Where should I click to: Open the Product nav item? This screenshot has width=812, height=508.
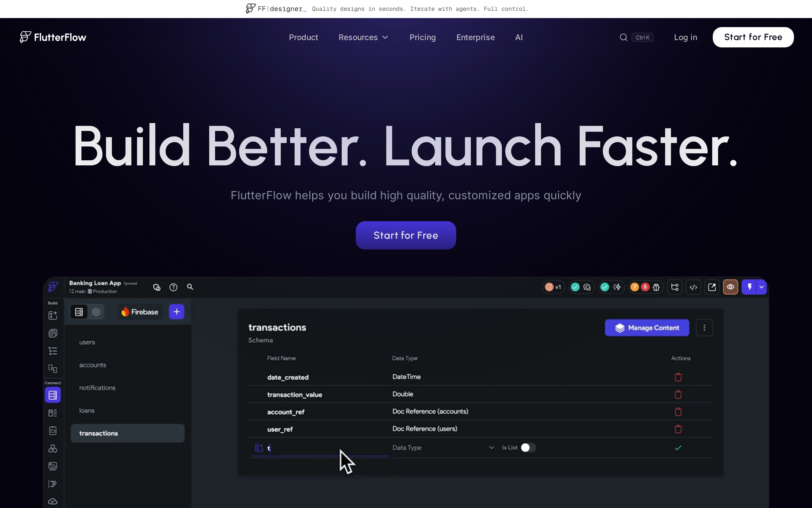[303, 37]
